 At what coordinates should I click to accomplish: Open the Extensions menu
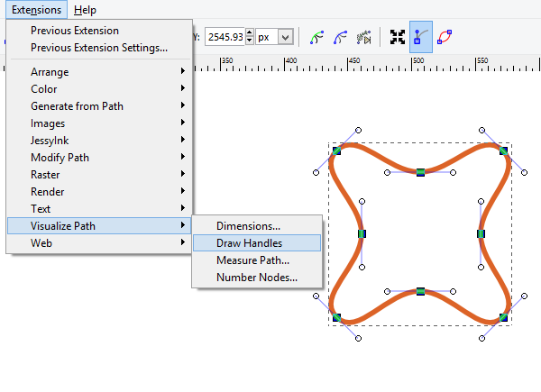click(x=37, y=10)
